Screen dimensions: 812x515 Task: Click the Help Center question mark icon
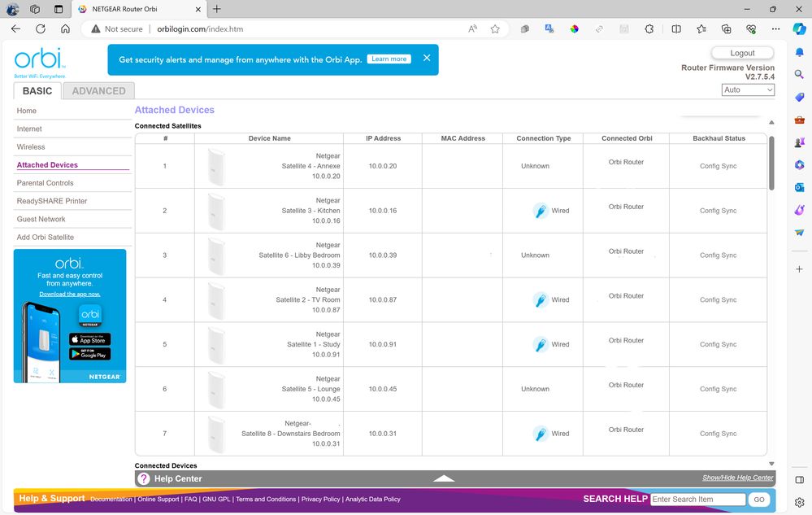(x=144, y=479)
